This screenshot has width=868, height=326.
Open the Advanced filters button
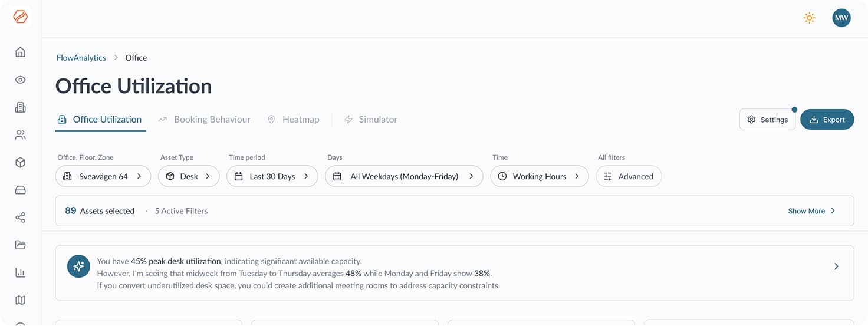click(x=629, y=176)
